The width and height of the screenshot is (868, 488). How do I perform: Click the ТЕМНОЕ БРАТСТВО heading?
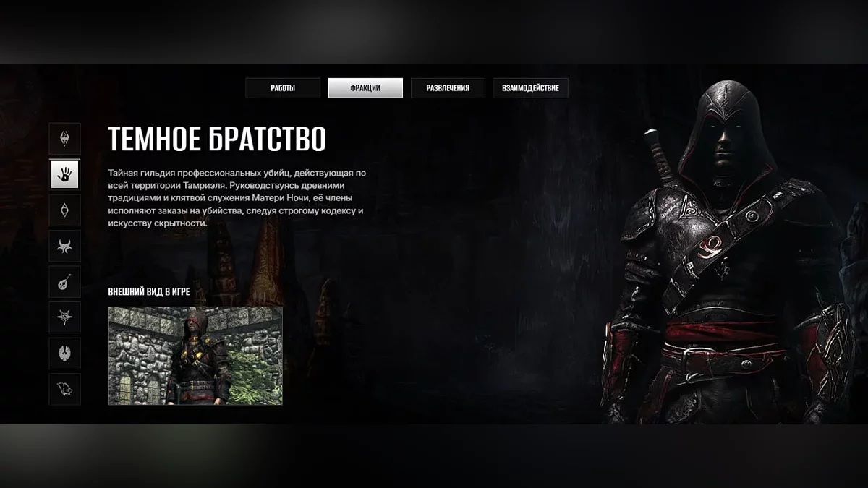click(x=217, y=139)
